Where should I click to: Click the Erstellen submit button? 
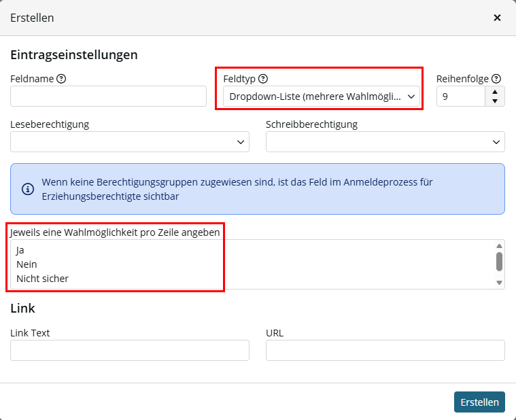pos(479,402)
